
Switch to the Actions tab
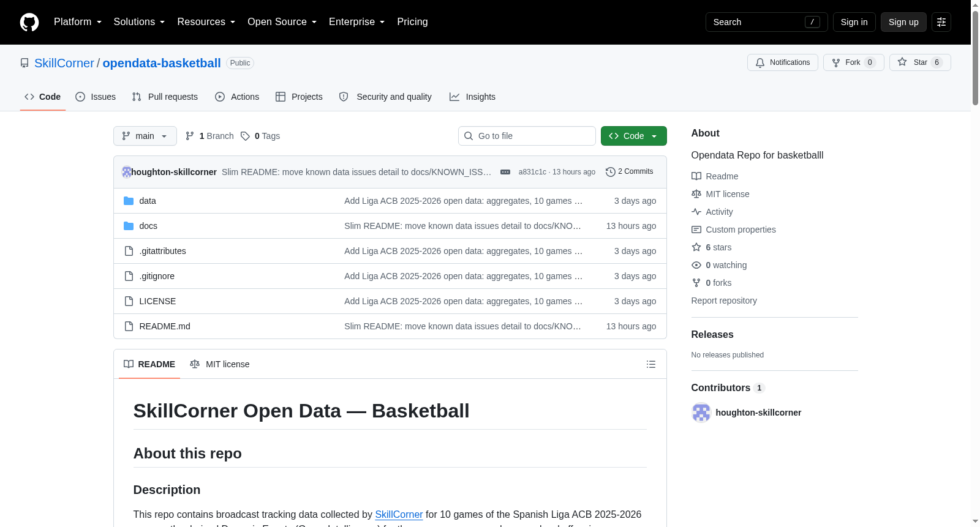237,97
